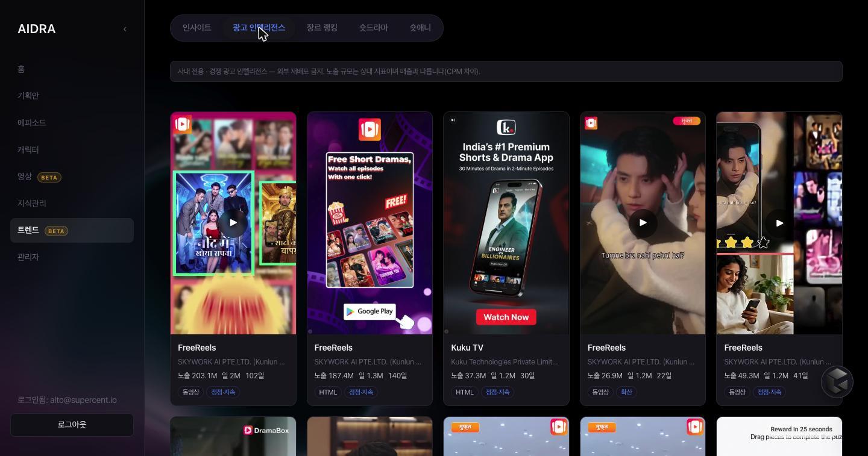Click the '노출 49.3M' stat

coord(742,376)
